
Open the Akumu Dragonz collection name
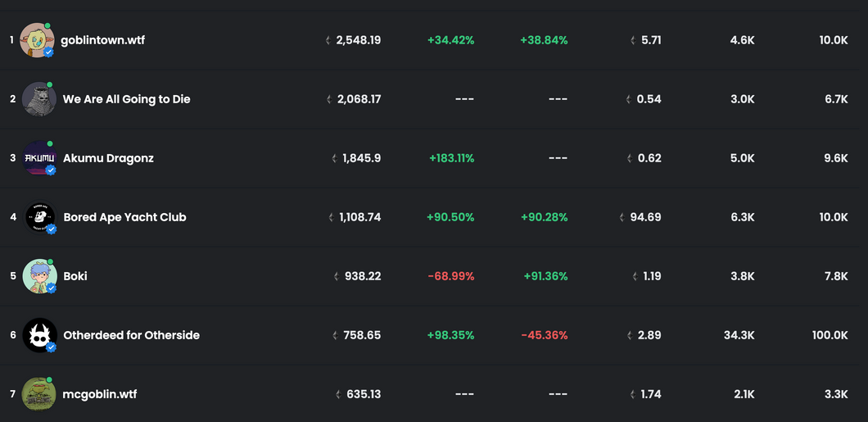coord(108,158)
